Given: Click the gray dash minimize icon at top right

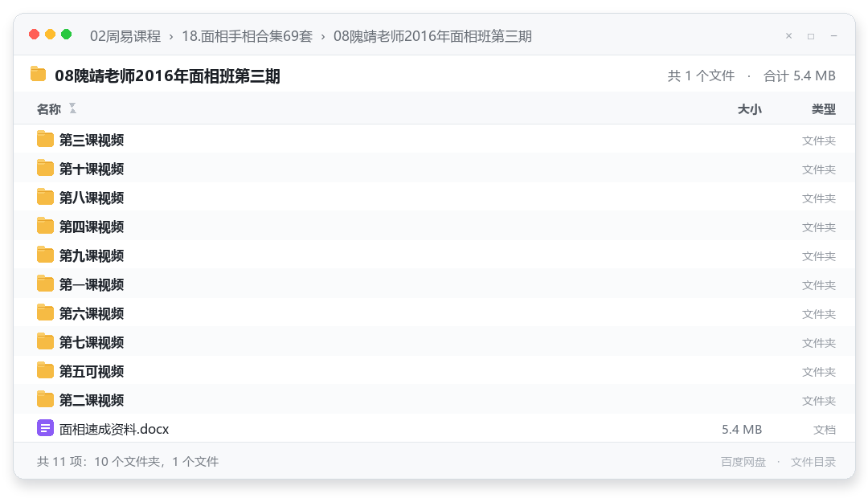Looking at the screenshot, I should coord(833,36).
